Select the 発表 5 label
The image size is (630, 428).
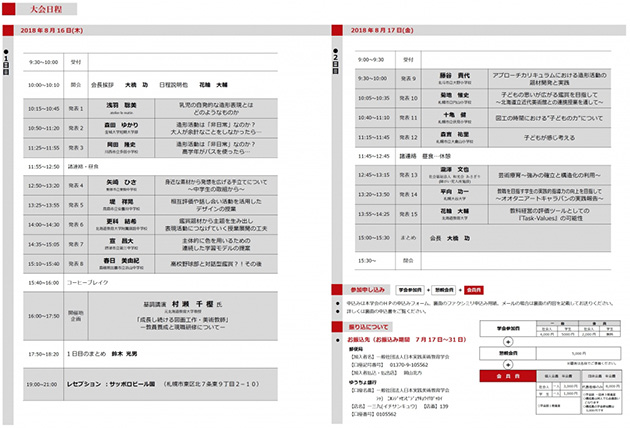tap(76, 205)
